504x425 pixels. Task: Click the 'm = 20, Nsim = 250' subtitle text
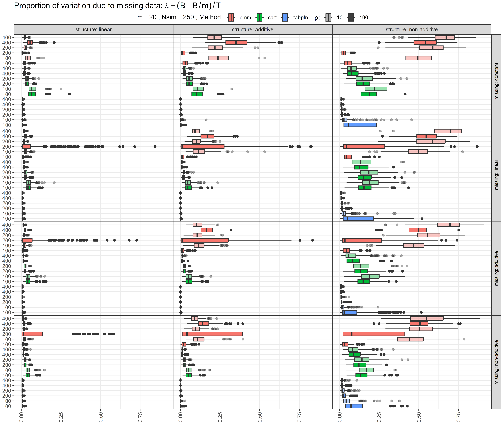(165, 17)
